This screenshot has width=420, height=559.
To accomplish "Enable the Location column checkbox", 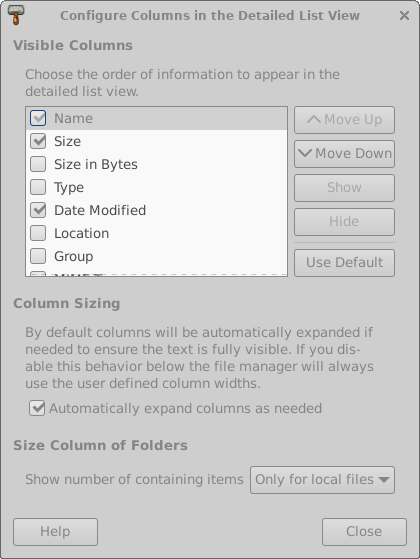I will coord(38,233).
